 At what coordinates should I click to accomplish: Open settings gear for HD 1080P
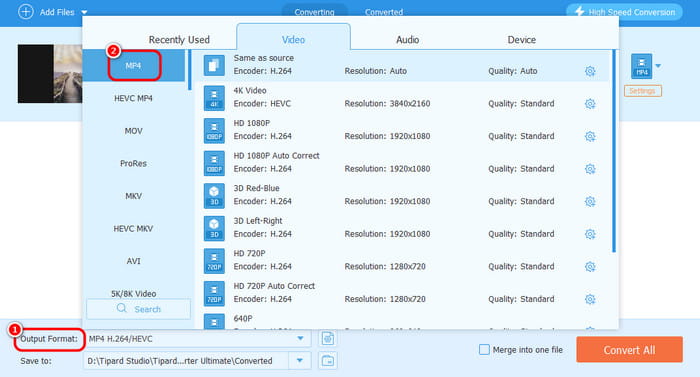point(590,136)
